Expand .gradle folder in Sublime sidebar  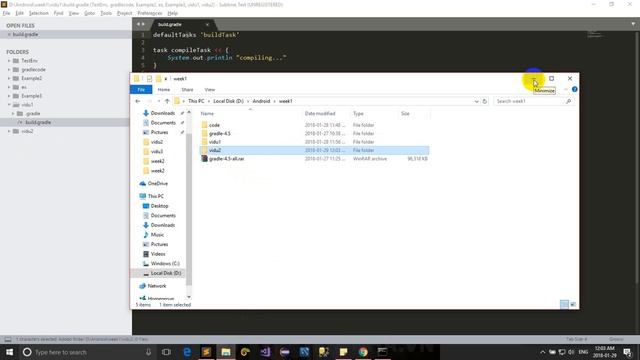pos(13,113)
